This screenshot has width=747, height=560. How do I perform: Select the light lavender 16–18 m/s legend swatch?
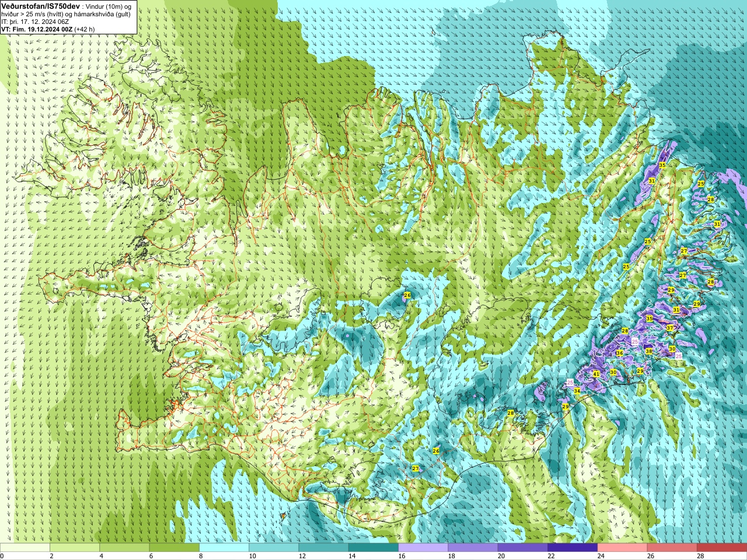pos(423,548)
